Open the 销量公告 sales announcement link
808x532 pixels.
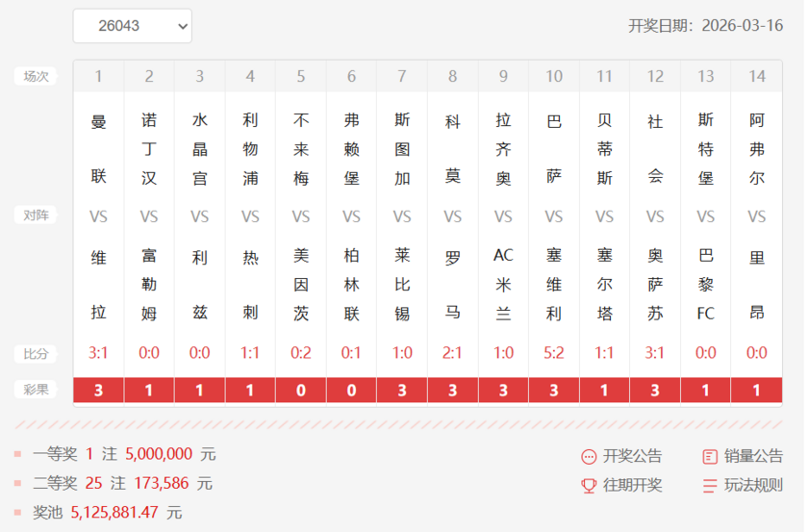[x=753, y=456]
